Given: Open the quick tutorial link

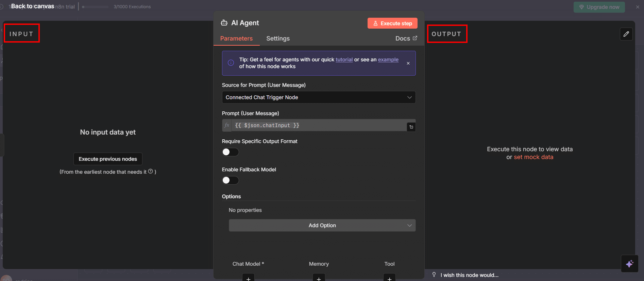Looking at the screenshot, I should tap(344, 60).
